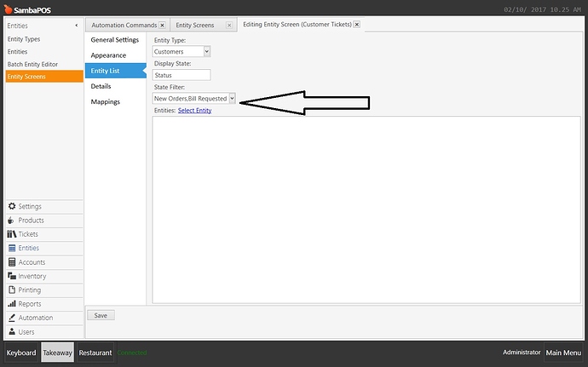Image resolution: width=588 pixels, height=367 pixels.
Task: Click the Entities table icon
Action: click(12, 248)
